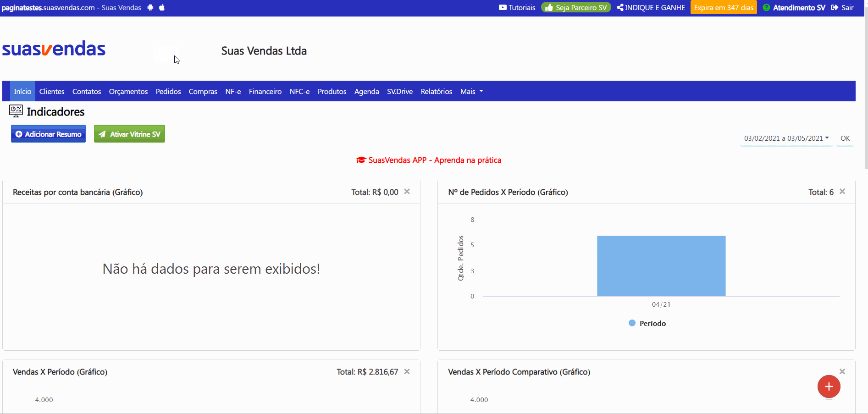Click the pin icon in the top bar
The height and width of the screenshot is (414, 868).
[x=150, y=7]
